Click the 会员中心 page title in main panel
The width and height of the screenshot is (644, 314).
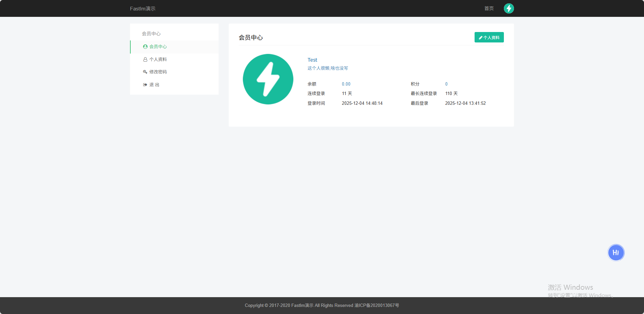[251, 38]
